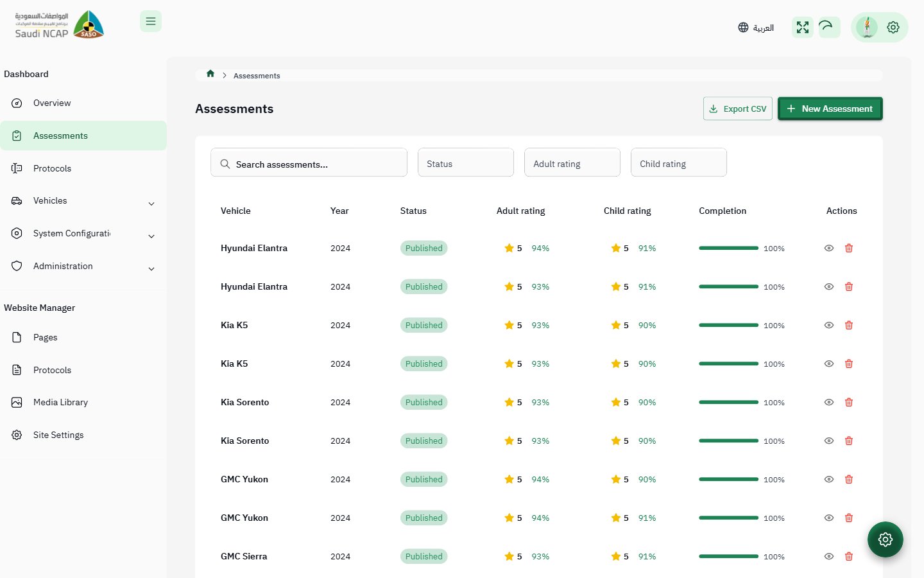Click the System Configuration hexagon icon
The image size is (924, 578).
[17, 233]
